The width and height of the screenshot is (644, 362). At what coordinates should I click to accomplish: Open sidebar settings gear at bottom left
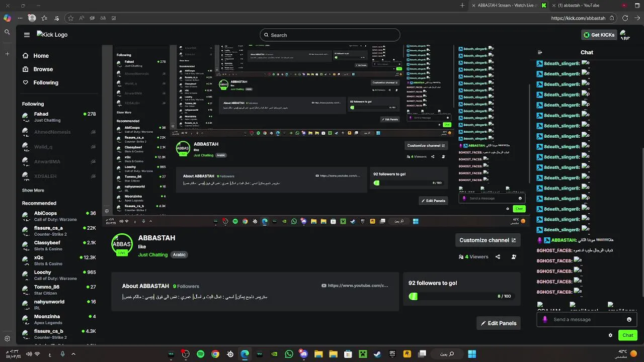pos(7,338)
